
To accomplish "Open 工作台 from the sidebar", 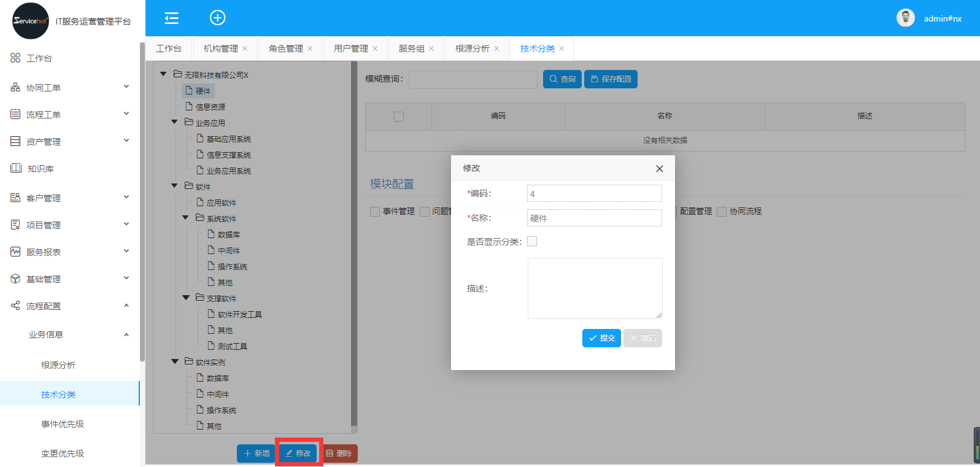I will pyautogui.click(x=39, y=58).
